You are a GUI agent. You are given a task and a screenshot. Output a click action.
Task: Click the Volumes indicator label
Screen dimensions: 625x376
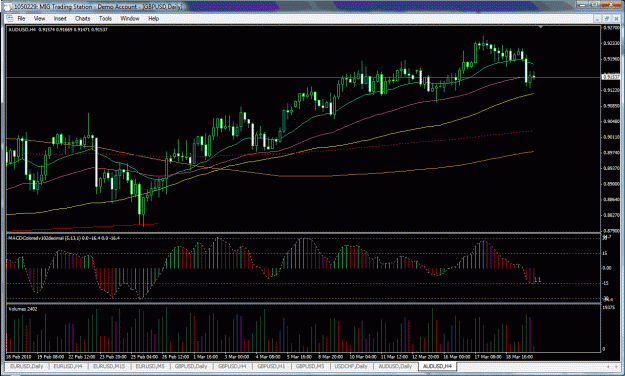pos(23,309)
